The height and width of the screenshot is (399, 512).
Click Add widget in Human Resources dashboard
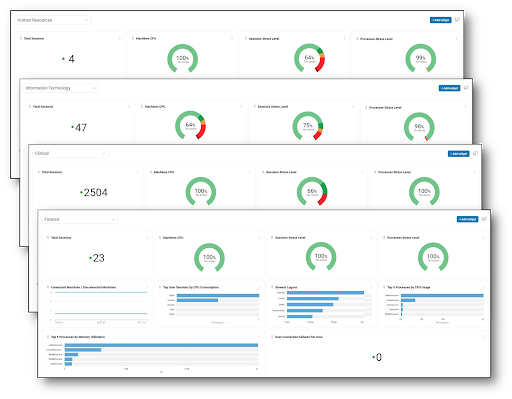[440, 20]
